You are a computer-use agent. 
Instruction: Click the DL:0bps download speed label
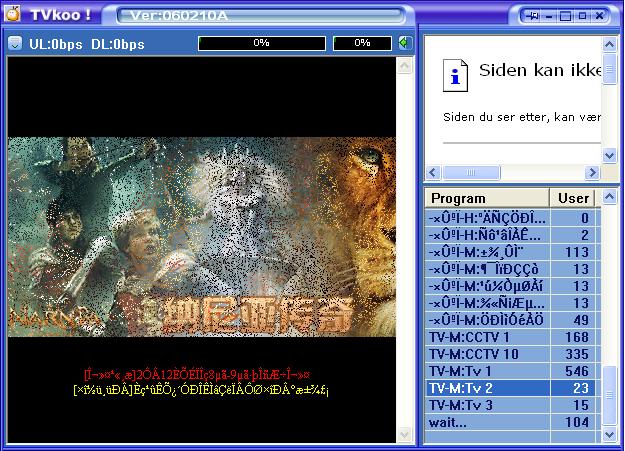tap(118, 44)
